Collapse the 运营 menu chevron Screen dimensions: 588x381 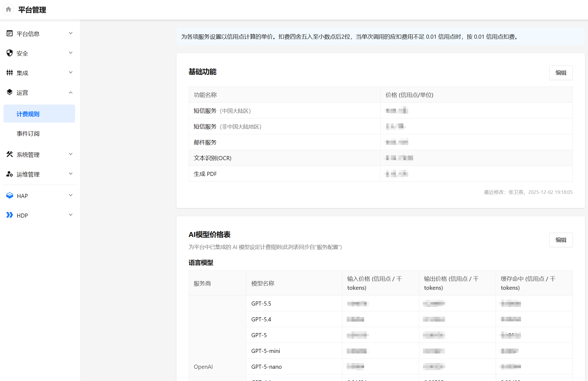(x=71, y=93)
